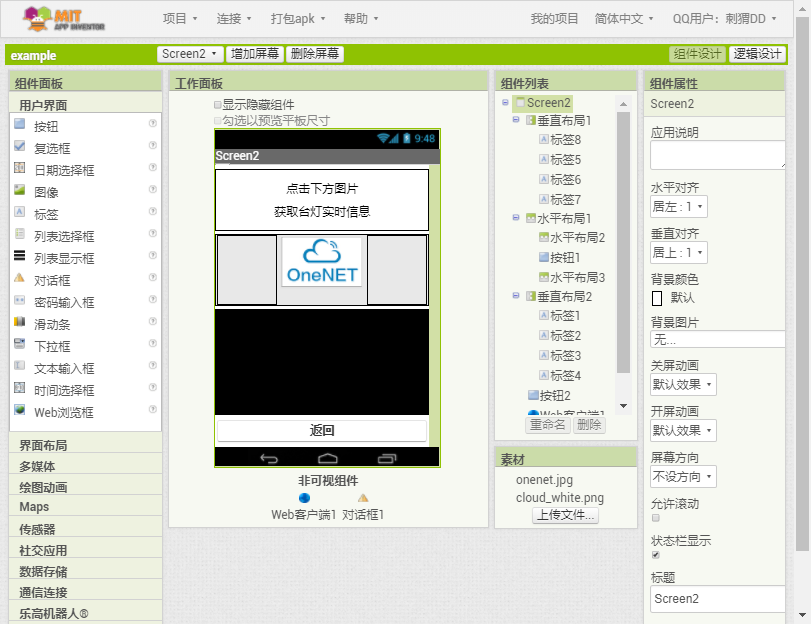Pick the 复选框 checkbox component icon
The image size is (811, 624).
[x=20, y=146]
